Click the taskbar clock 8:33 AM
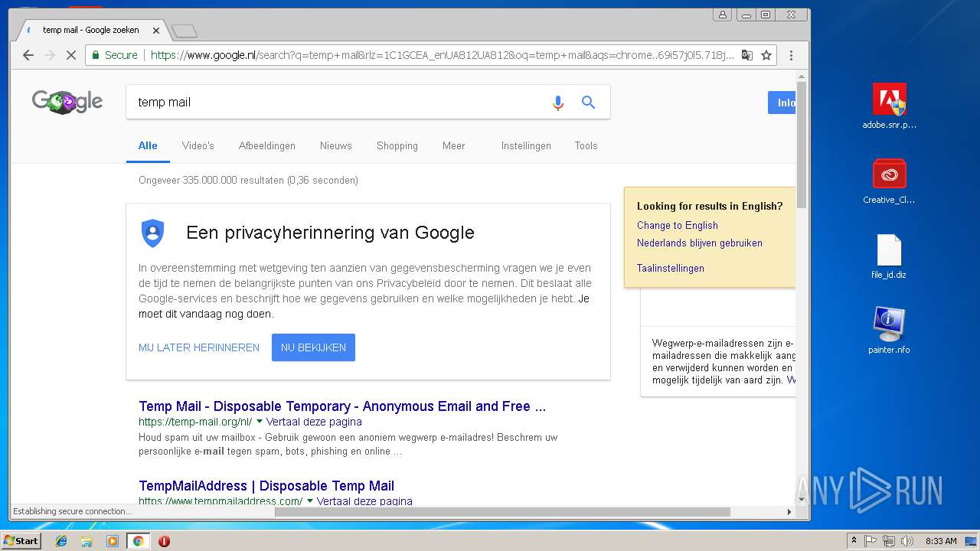Viewport: 980px width, 551px height. [940, 541]
